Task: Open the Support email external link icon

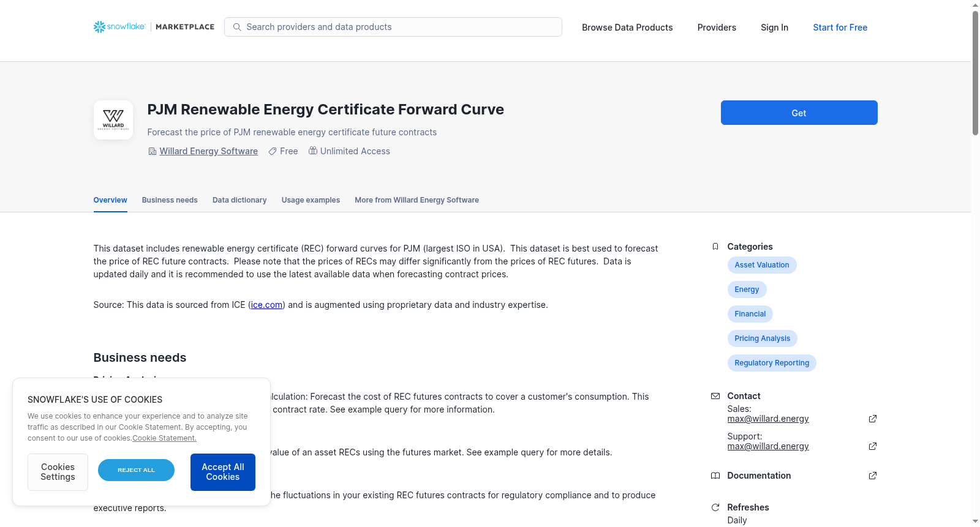Action: tap(873, 446)
